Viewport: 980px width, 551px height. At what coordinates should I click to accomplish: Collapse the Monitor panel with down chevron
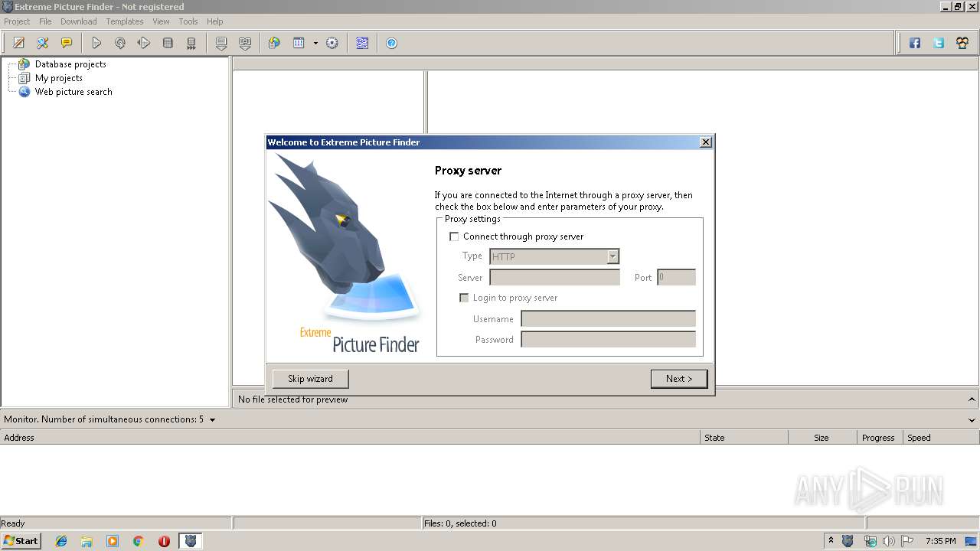(x=972, y=419)
